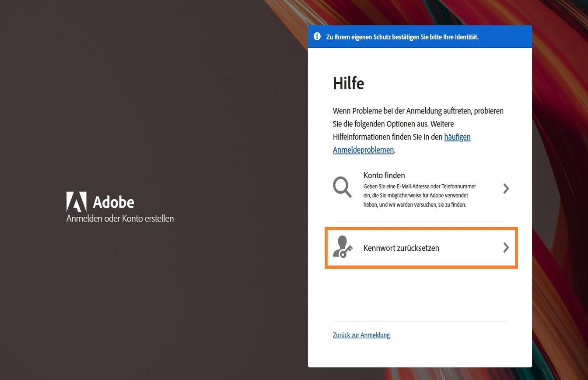This screenshot has height=380, width=588.
Task: Expand Konto finden using its right chevron
Action: pyautogui.click(x=506, y=188)
